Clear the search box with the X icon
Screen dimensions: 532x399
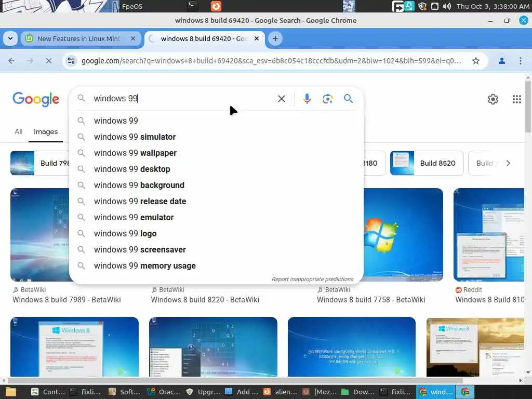pyautogui.click(x=281, y=99)
